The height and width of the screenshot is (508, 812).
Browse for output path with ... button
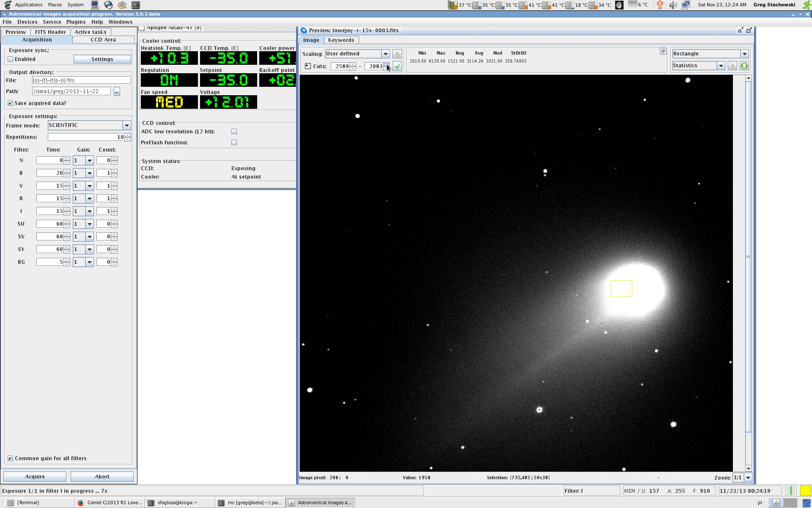coord(117,91)
